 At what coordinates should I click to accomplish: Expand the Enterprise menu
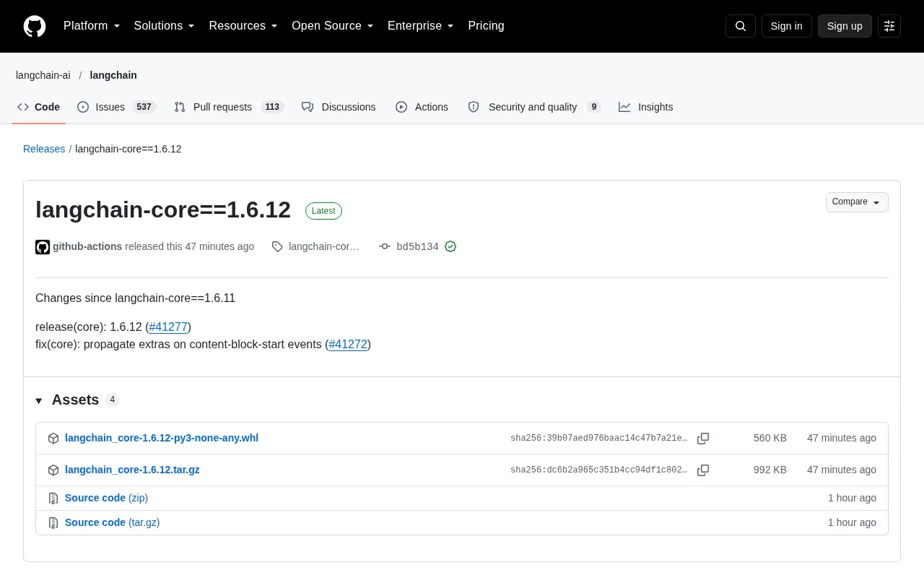click(x=421, y=26)
